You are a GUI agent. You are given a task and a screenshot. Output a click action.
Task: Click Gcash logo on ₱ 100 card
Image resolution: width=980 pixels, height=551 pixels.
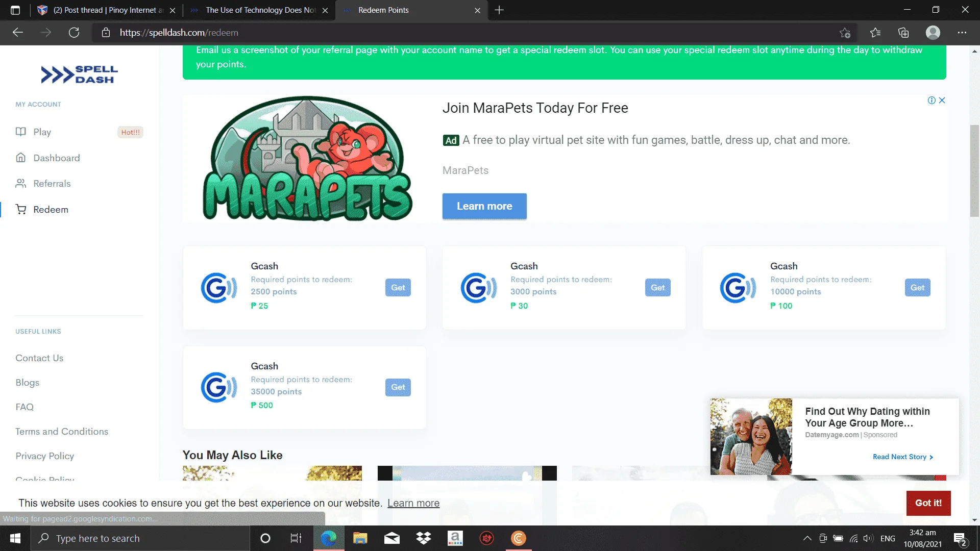pos(738,288)
